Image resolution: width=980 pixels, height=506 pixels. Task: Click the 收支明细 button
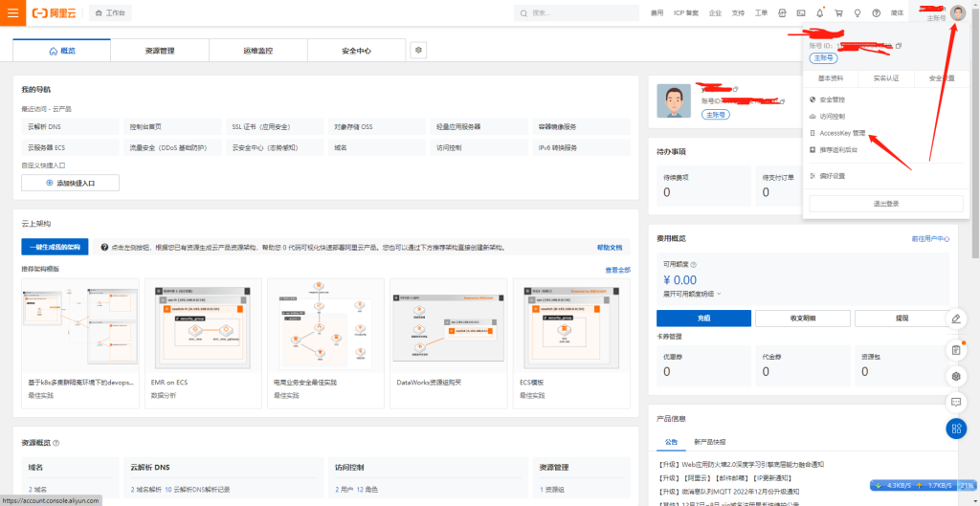[x=803, y=318]
